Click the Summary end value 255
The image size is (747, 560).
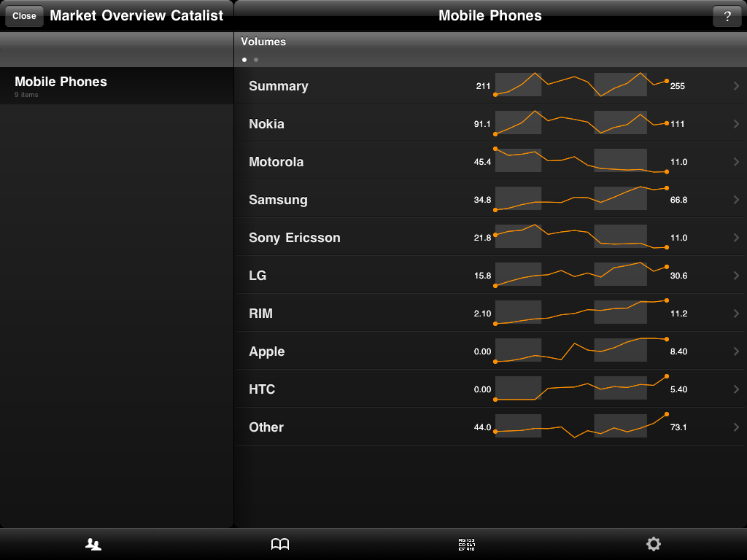(678, 86)
